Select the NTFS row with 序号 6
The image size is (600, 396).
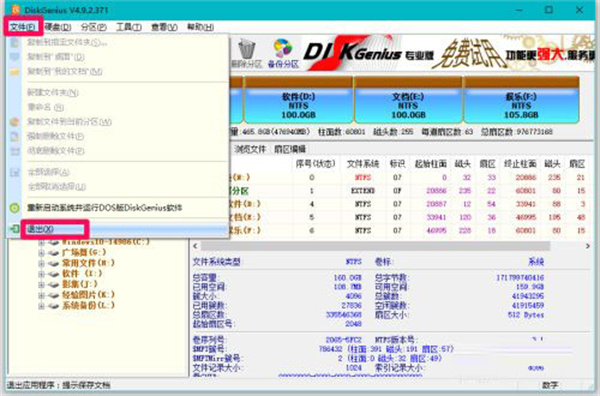pyautogui.click(x=408, y=230)
